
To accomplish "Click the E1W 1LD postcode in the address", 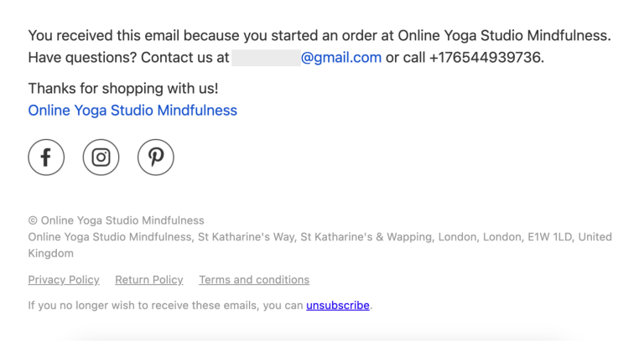I will tap(549, 237).
